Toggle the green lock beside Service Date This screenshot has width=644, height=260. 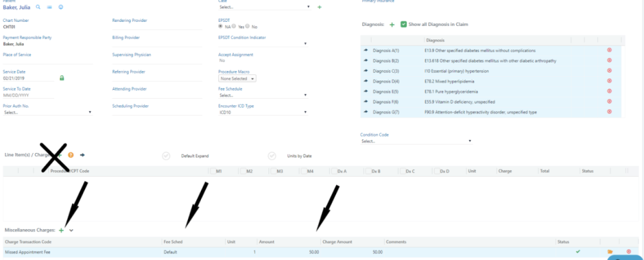tap(62, 78)
